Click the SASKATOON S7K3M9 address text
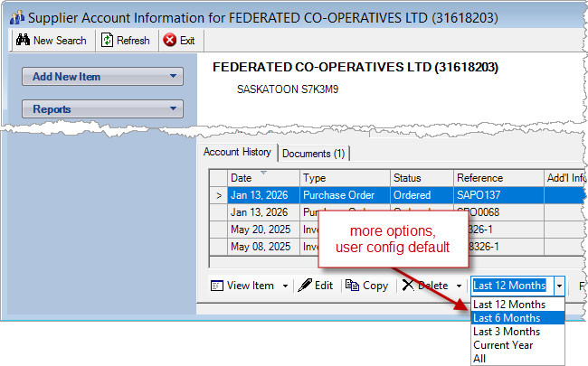Image resolution: width=588 pixels, height=366 pixels. (x=288, y=89)
